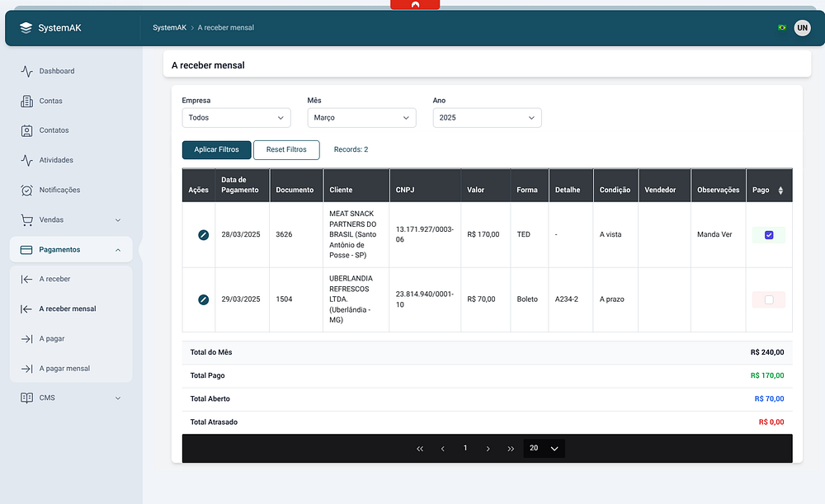Select A pagar mensal in sidebar
Image resolution: width=825 pixels, height=504 pixels.
[x=64, y=369]
